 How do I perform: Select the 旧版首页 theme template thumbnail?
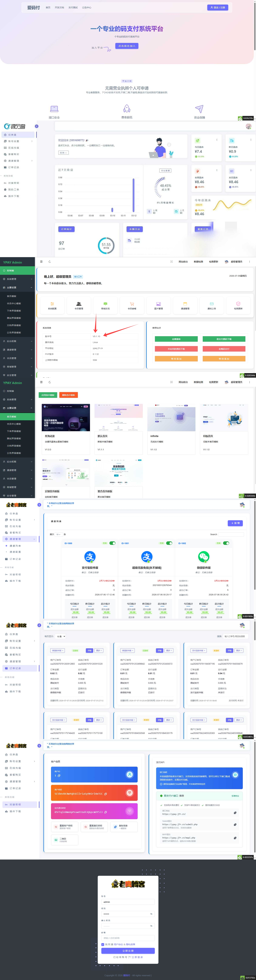224,417
